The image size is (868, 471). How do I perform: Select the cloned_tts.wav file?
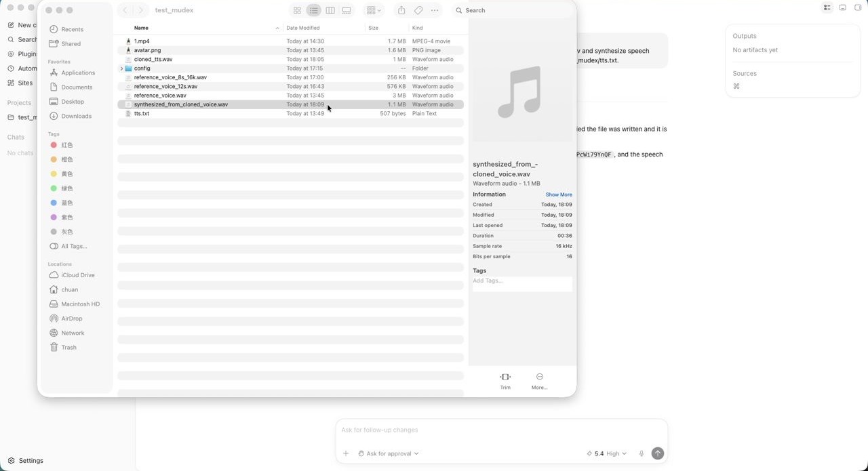(290, 59)
